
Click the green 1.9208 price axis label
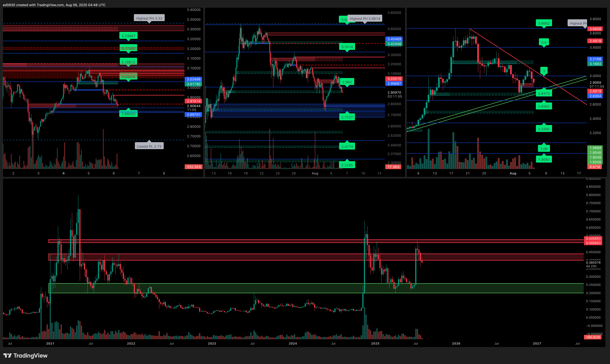pos(595,162)
